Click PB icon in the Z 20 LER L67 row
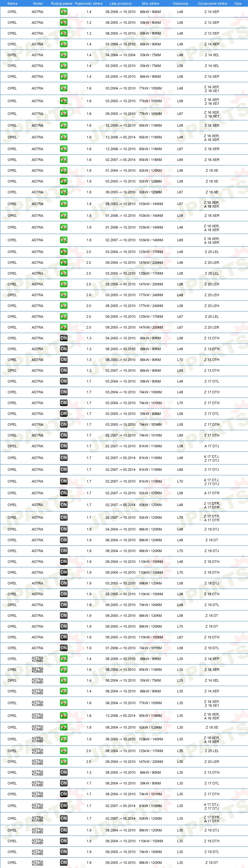This screenshot has height=868, width=248. point(63,327)
